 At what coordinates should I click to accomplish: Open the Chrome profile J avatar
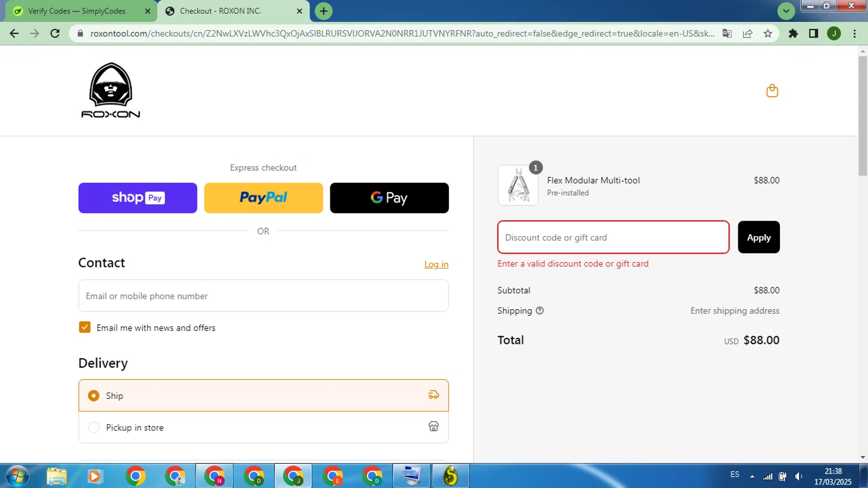(x=834, y=34)
